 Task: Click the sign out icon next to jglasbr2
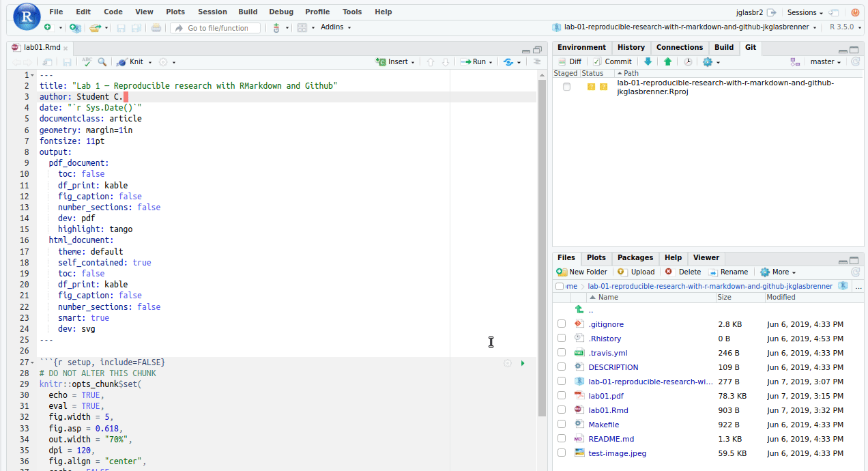pos(772,12)
